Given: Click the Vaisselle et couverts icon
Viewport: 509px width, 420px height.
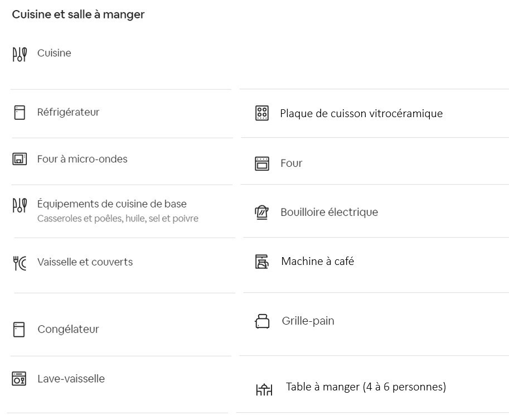Looking at the screenshot, I should pyautogui.click(x=20, y=263).
